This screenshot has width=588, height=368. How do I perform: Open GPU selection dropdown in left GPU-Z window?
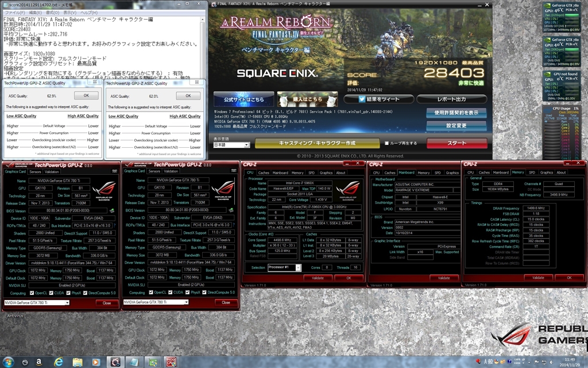point(36,302)
